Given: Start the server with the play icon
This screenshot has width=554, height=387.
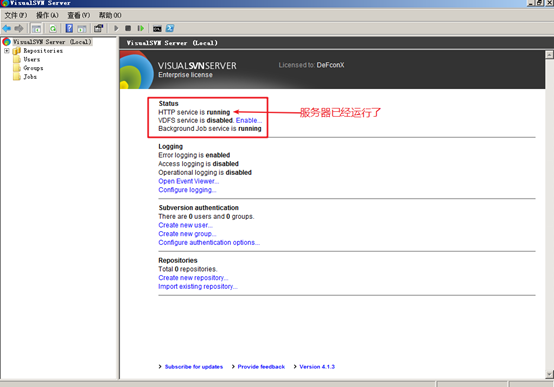Looking at the screenshot, I should [116, 28].
